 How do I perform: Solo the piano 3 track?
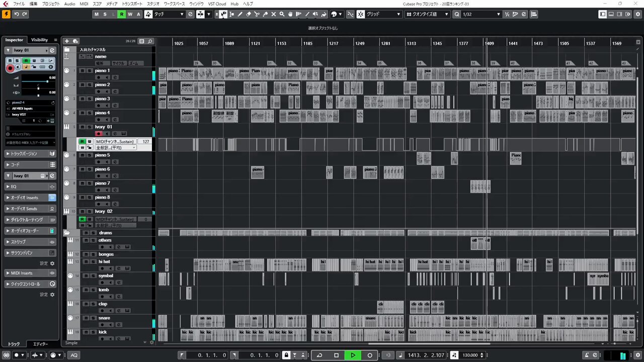coord(89,99)
